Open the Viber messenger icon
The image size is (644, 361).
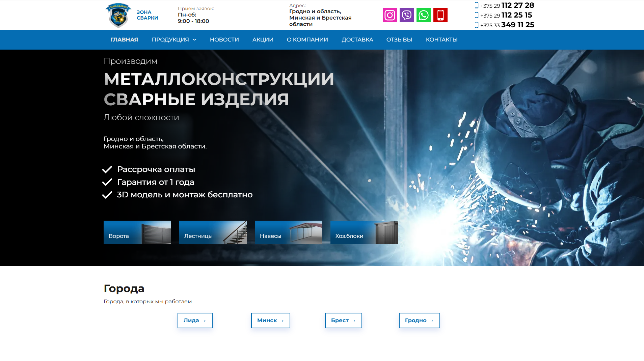407,15
